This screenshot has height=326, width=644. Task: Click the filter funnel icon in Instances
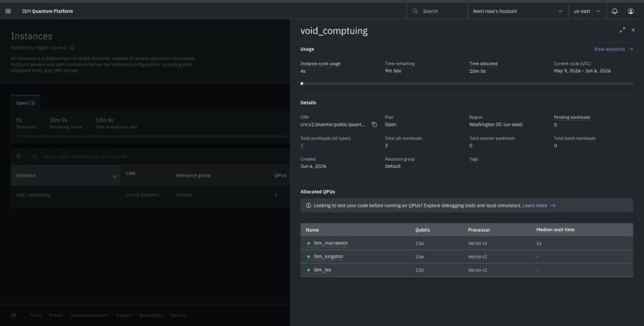point(18,156)
